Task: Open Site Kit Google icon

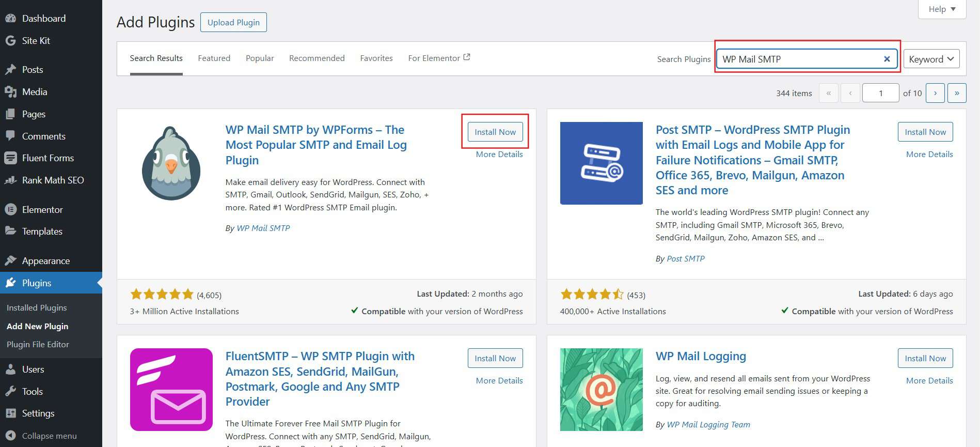Action: click(10, 40)
